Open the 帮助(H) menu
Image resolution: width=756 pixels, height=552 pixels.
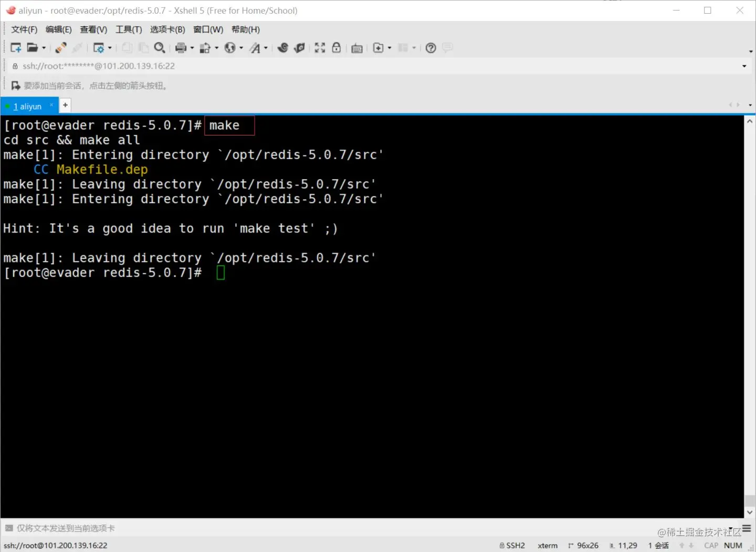[x=246, y=29]
